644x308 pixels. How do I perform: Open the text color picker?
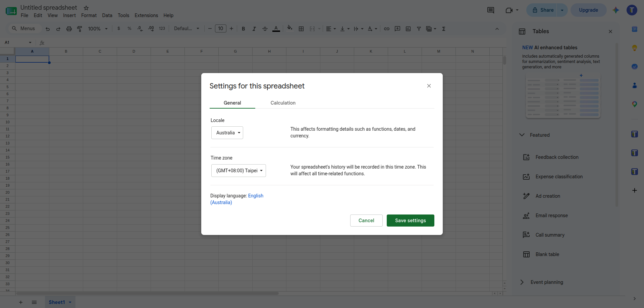276,29
